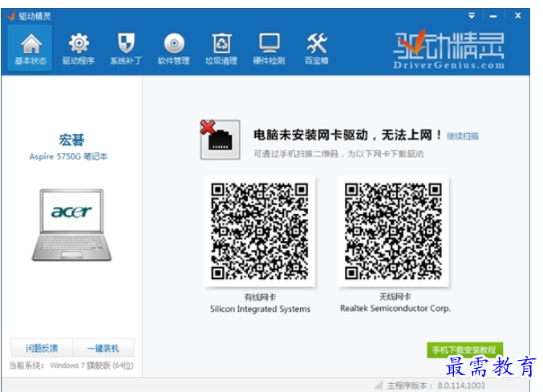The width and height of the screenshot is (543, 392).
Task: Open the 驱动程序 gear icon
Action: click(79, 48)
